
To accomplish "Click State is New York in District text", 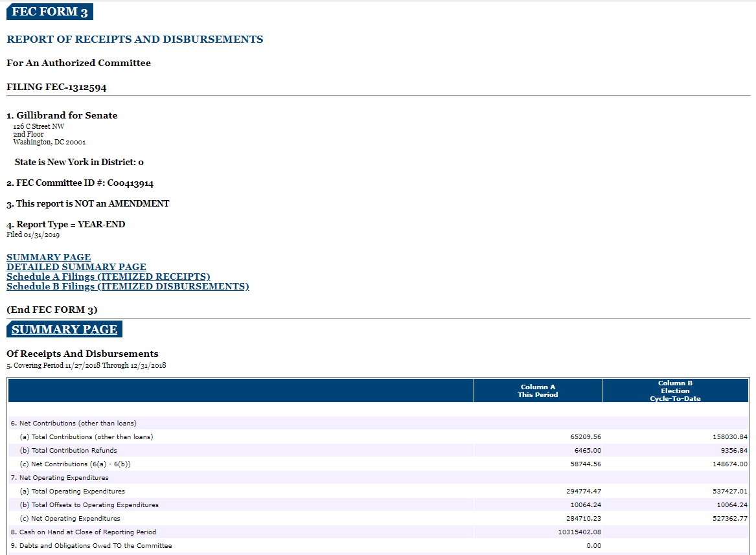I will (79, 162).
